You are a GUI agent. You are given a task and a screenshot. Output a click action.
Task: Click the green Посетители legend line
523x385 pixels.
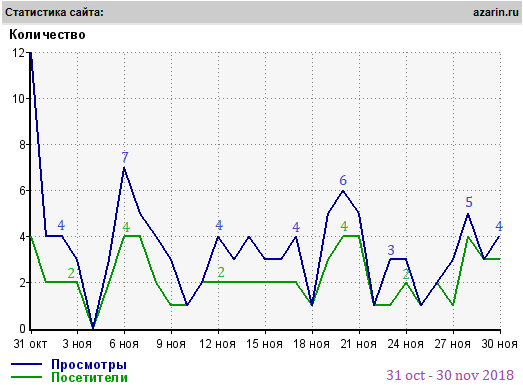pyautogui.click(x=27, y=377)
